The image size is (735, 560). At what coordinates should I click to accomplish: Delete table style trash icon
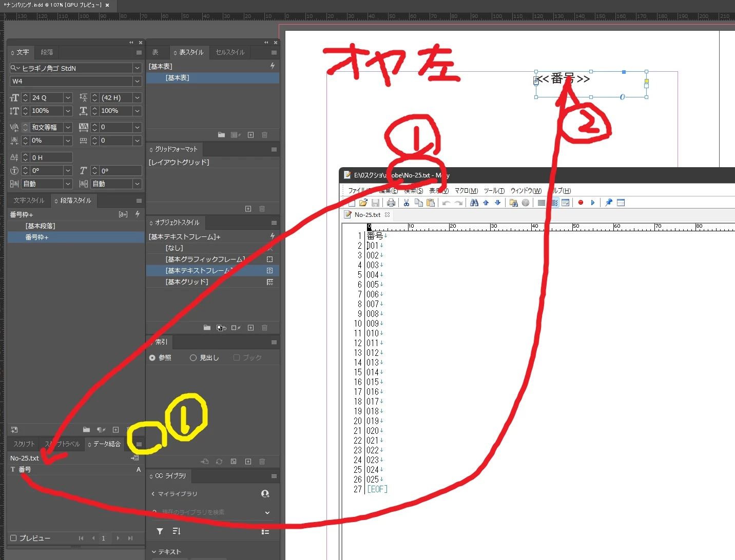point(265,135)
